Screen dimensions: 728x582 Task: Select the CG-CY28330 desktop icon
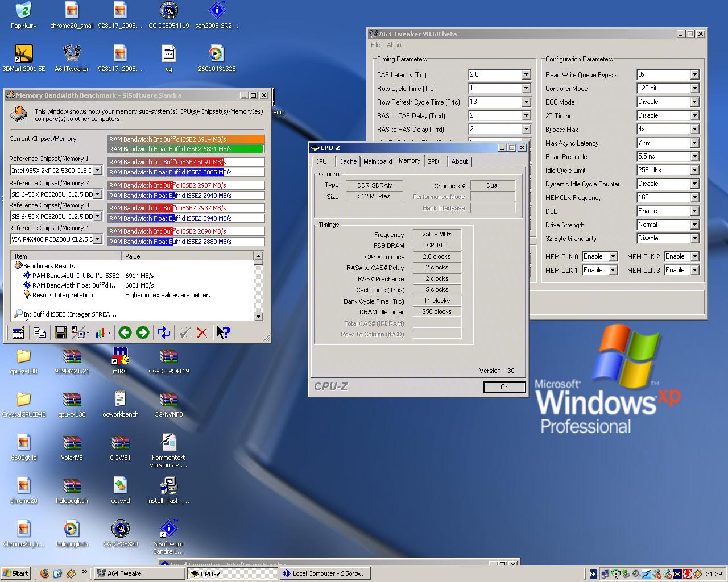120,534
